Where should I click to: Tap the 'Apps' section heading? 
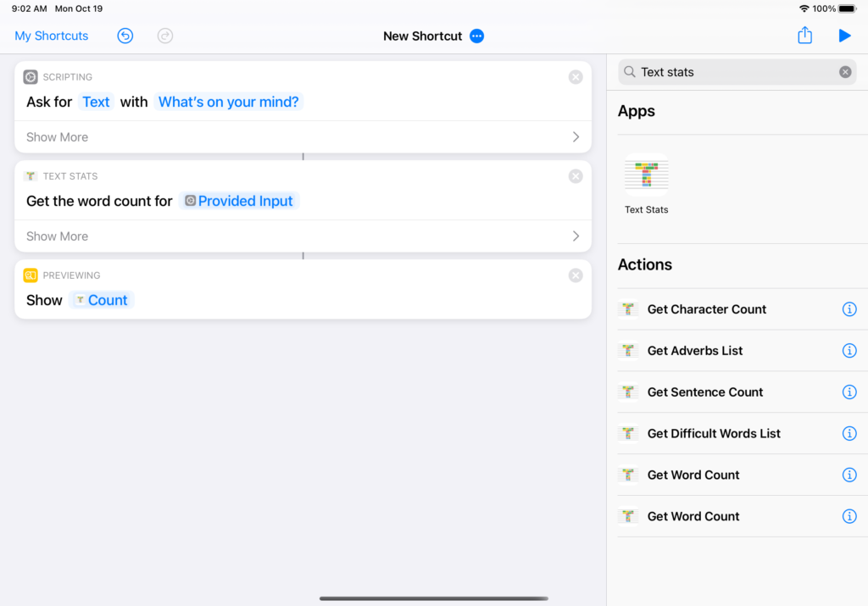(636, 111)
